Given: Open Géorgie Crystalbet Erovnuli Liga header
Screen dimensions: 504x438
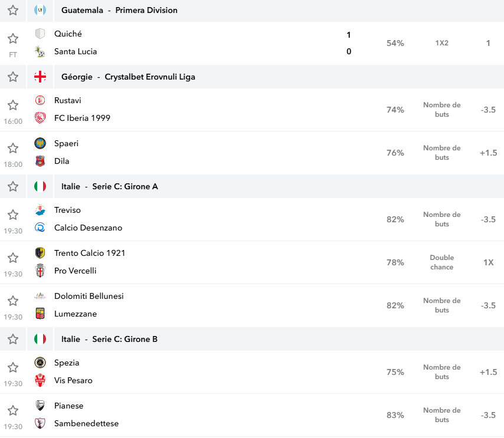Looking at the screenshot, I should tap(128, 77).
